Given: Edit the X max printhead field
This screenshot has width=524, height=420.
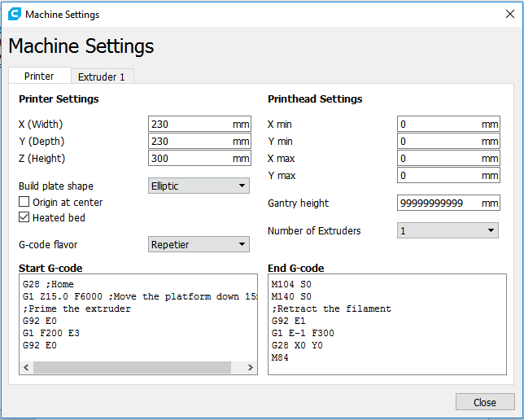Looking at the screenshot, I should (x=448, y=158).
